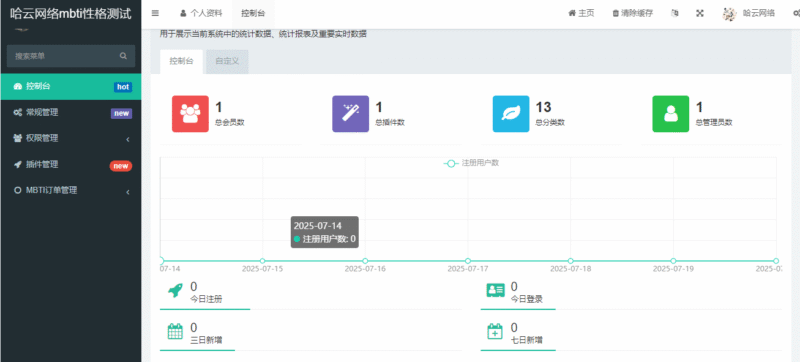Image resolution: width=800 pixels, height=362 pixels.
Task: Click the calendar-plus 七日新增 icon
Action: pos(495,332)
